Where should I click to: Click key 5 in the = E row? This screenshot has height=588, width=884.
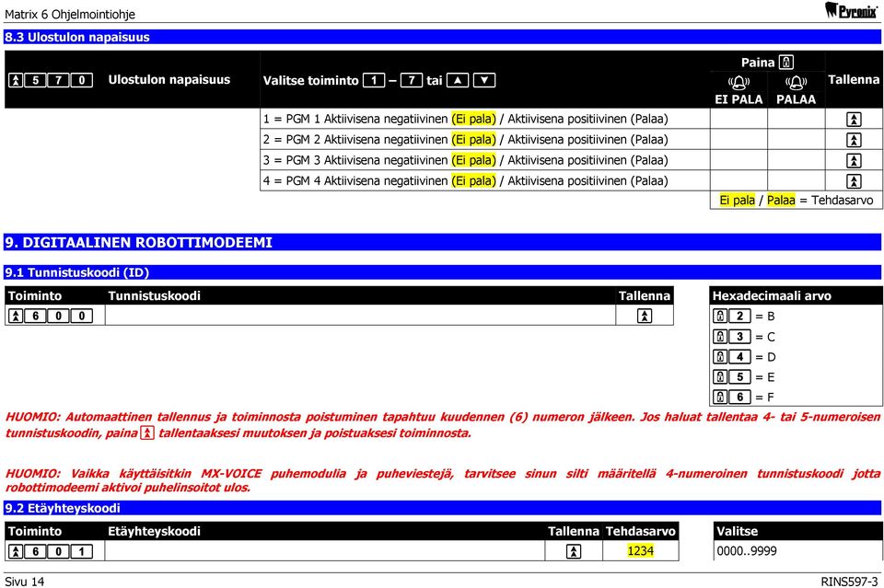(739, 376)
